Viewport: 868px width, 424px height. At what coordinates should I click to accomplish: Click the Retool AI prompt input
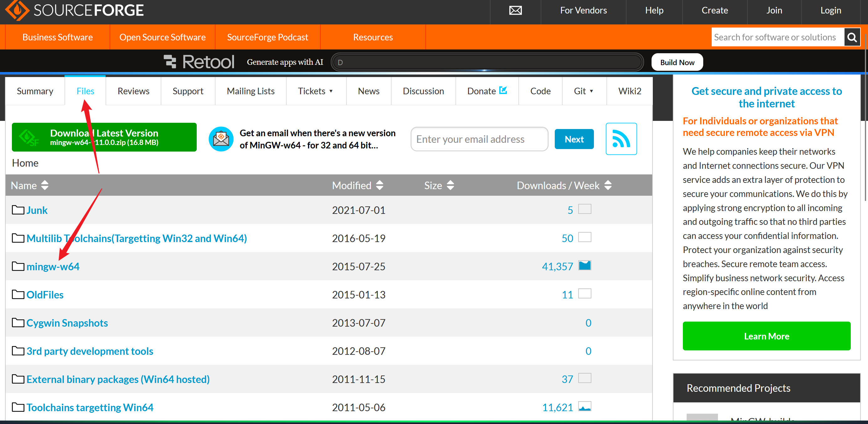[x=487, y=62]
